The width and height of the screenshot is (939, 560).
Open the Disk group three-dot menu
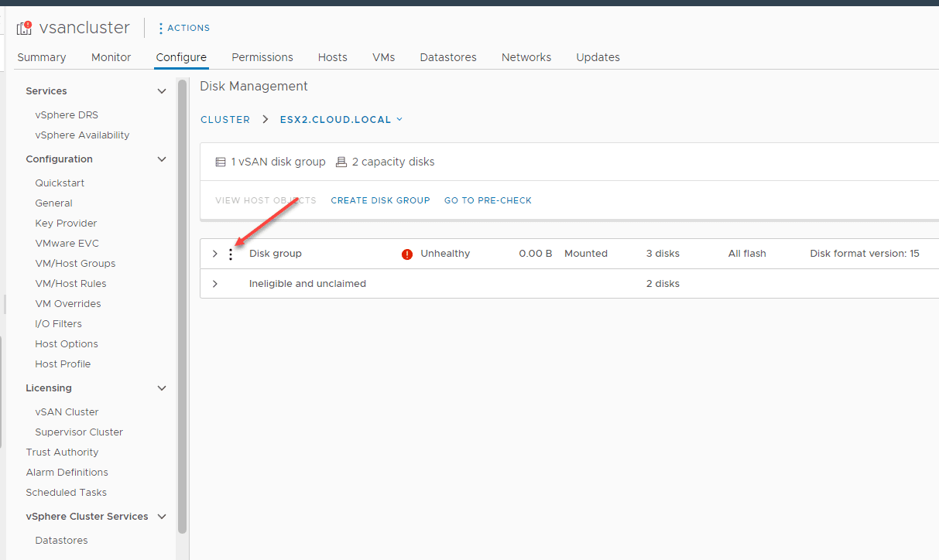231,254
